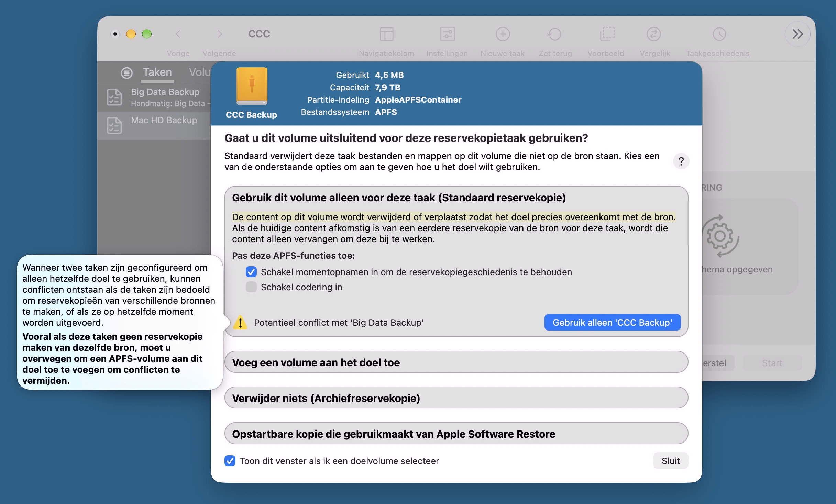Click the Start button in main window
Screen dimensions: 836x504
pos(772,363)
